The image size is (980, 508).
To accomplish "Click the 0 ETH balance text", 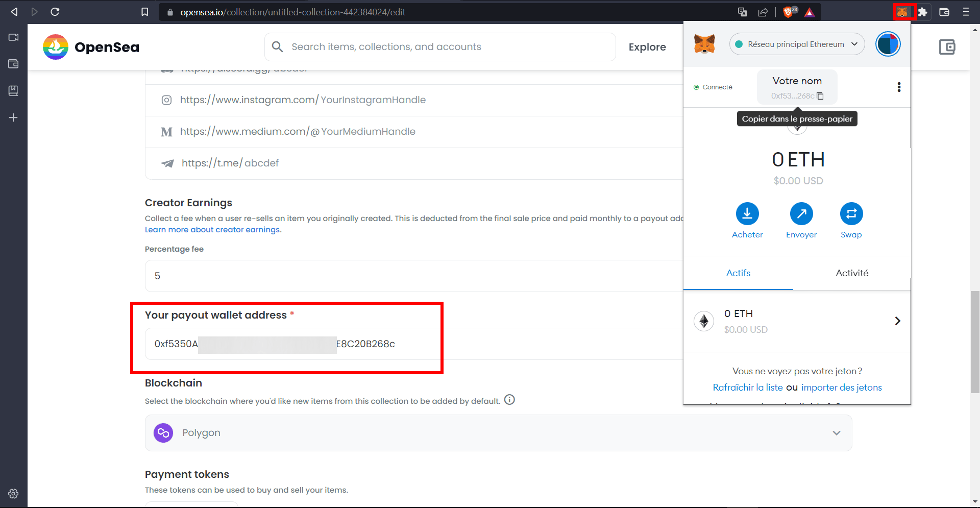I will [798, 160].
